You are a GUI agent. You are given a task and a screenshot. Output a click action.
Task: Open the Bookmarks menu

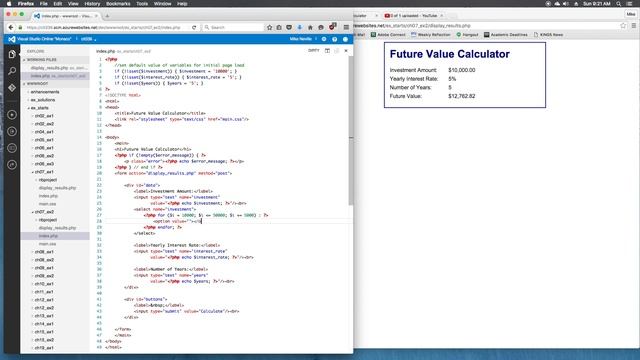(118, 4)
